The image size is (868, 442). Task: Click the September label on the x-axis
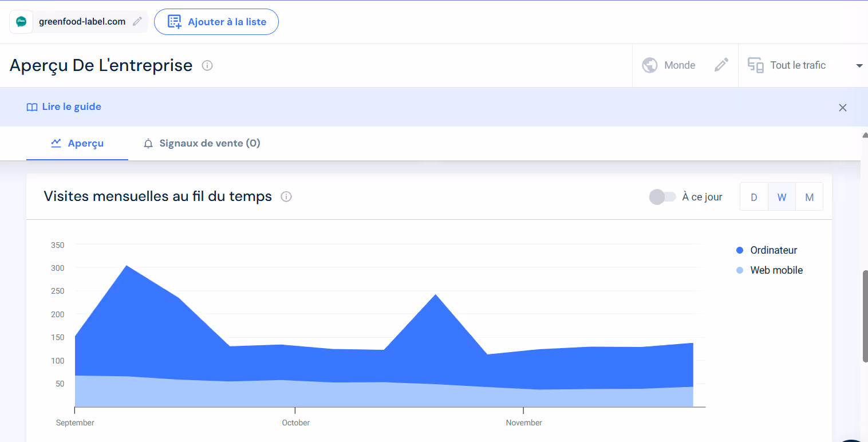pos(75,423)
